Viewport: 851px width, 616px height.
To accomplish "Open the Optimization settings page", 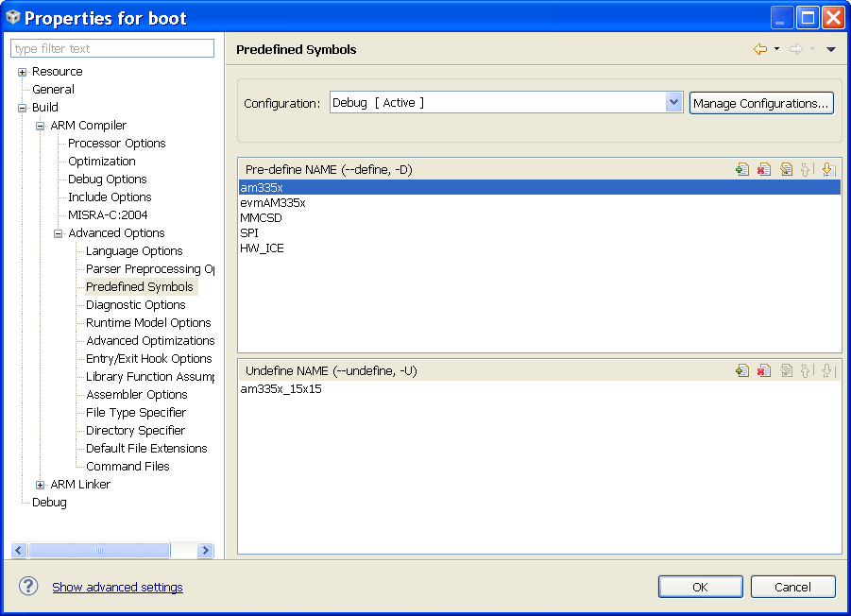I will point(101,162).
